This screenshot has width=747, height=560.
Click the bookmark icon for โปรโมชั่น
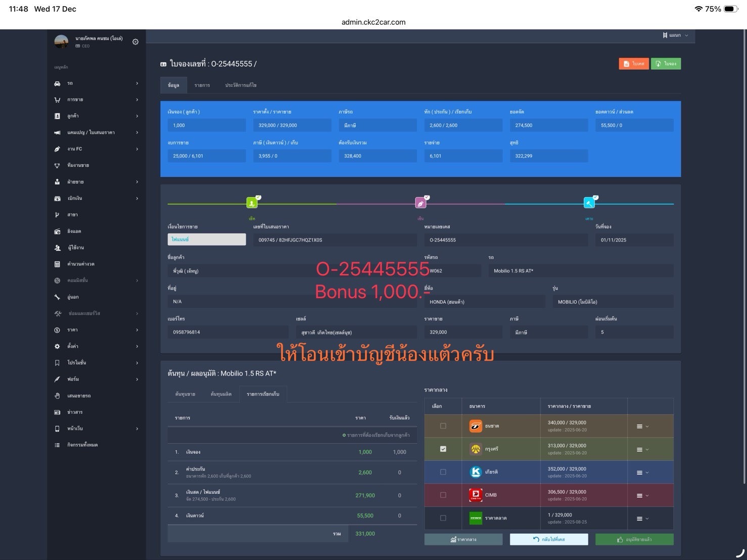coord(57,363)
